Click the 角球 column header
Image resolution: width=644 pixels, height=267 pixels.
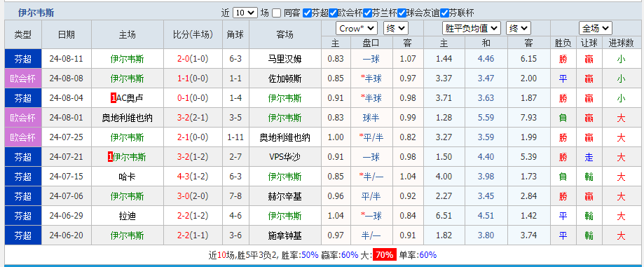pos(235,34)
